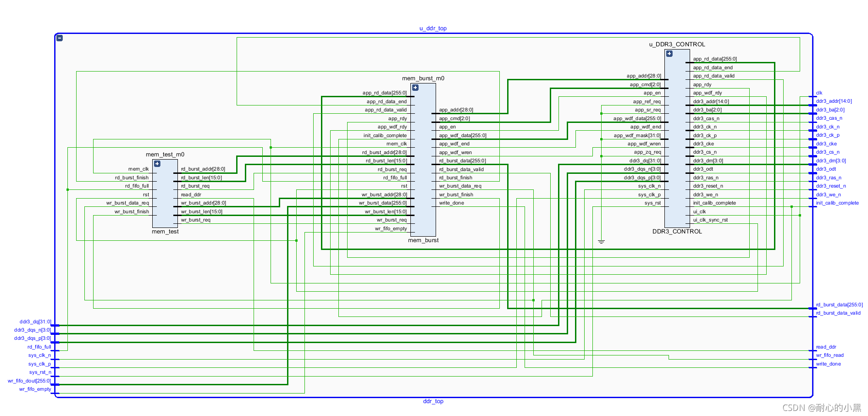Image resolution: width=868 pixels, height=416 pixels.
Task: Select the read_ddr output port
Action: click(826, 347)
